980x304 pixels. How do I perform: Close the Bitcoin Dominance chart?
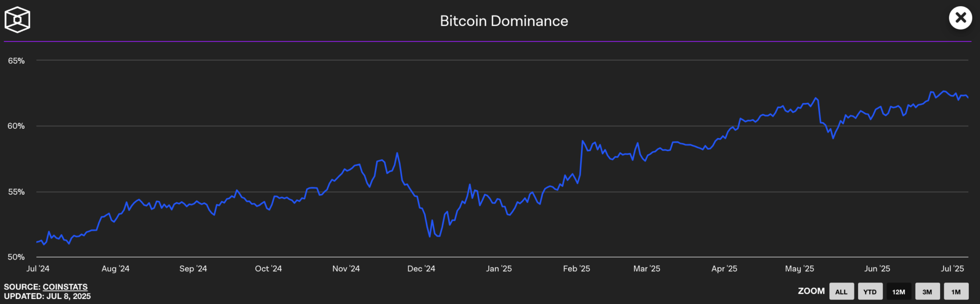(960, 18)
